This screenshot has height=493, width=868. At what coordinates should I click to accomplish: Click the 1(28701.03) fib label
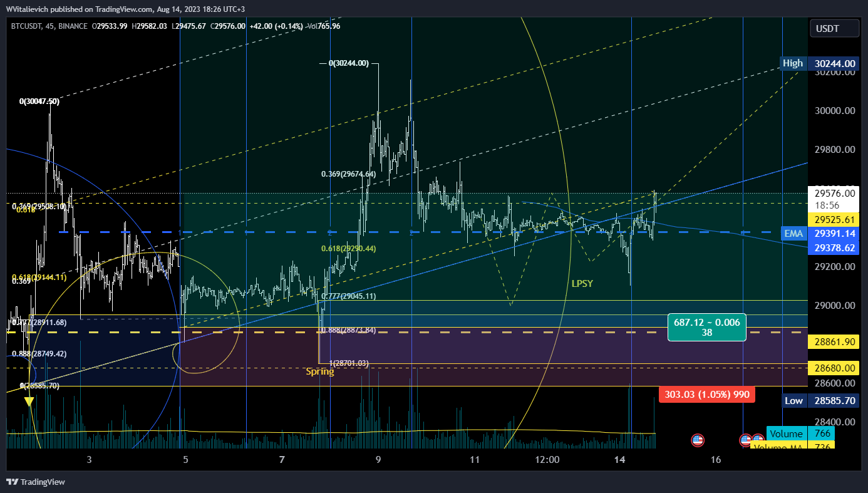point(349,363)
